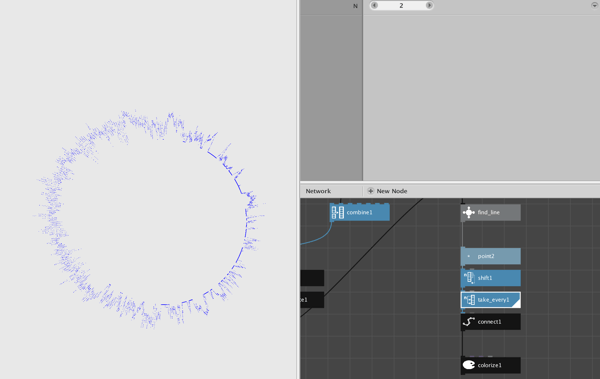Select the find_line node icon

tap(469, 212)
